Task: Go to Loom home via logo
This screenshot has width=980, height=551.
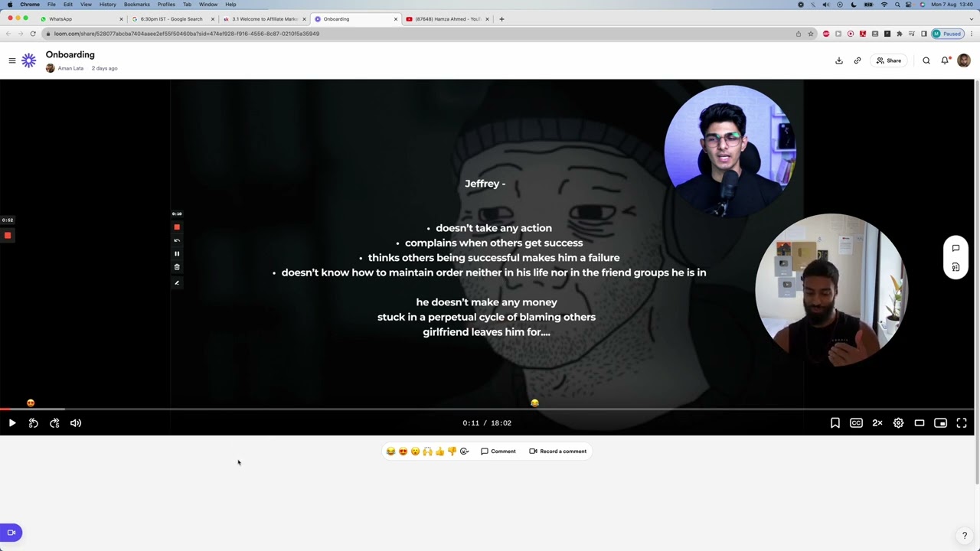Action: click(28, 60)
